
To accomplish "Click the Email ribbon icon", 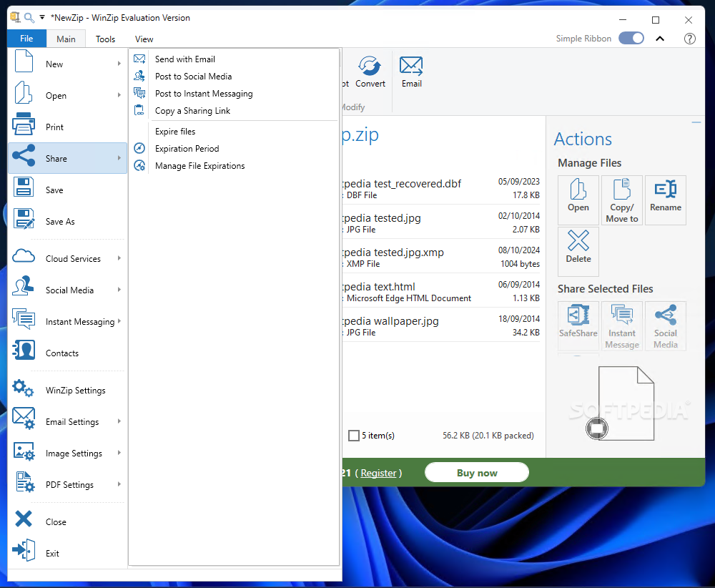I will coord(411,66).
